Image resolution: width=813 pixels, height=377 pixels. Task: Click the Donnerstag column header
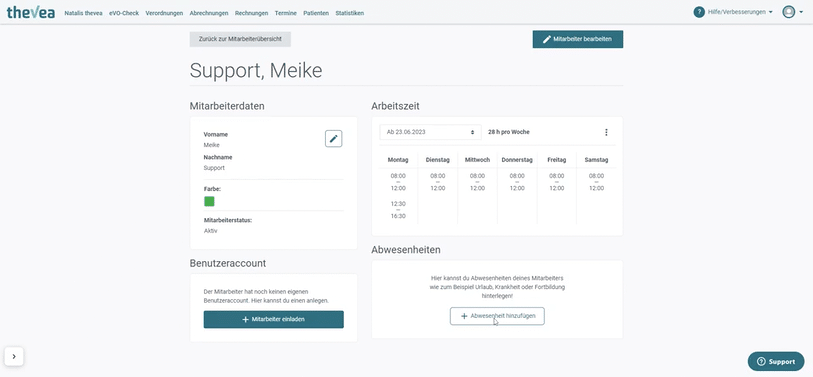tap(517, 160)
